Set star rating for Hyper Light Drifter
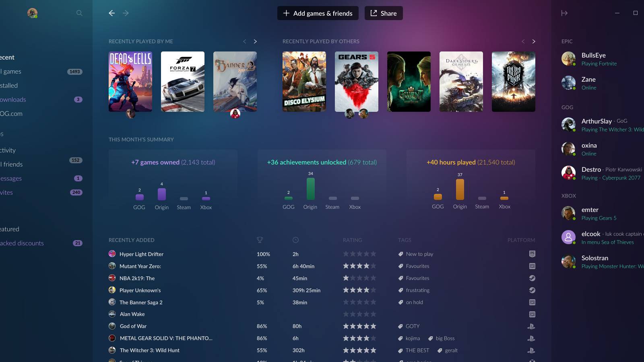The width and height of the screenshot is (644, 362). 359,254
